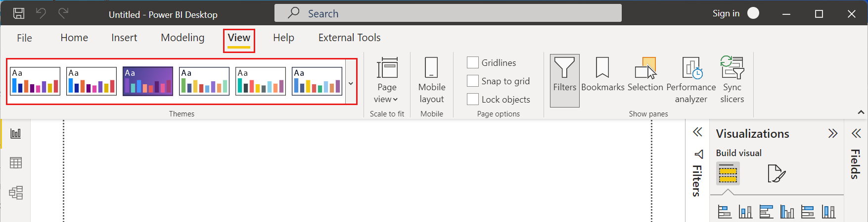Select the purple dark theme swatch
Screen dimensions: 868x222
point(148,81)
